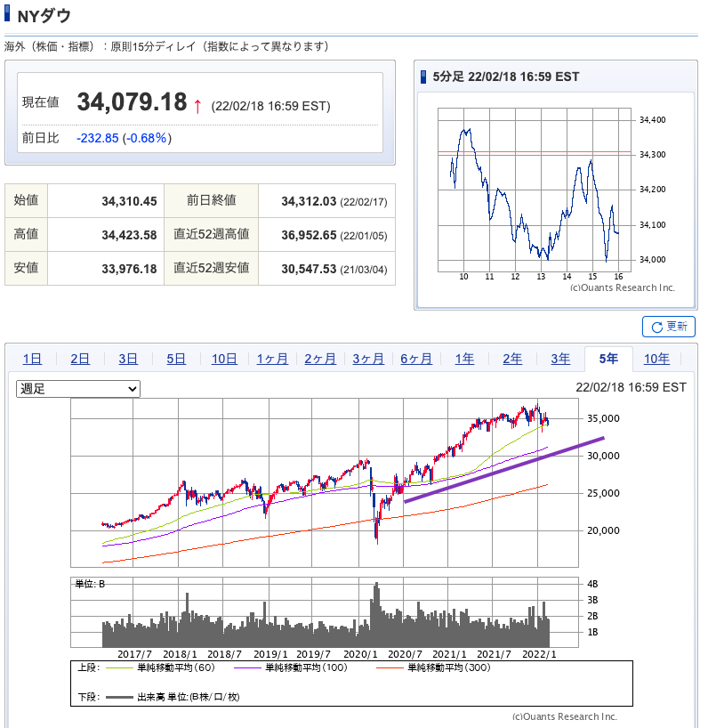The height and width of the screenshot is (728, 708).
Task: Switch chart range to 2日
Action: (80, 359)
